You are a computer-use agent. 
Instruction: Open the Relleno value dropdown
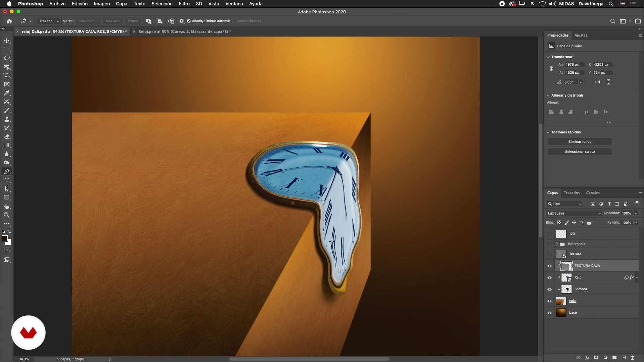(636, 223)
